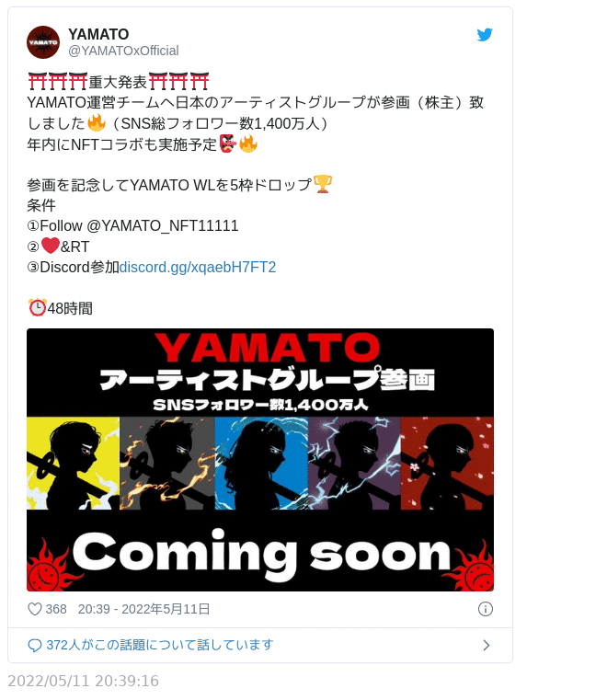607x700 pixels.
Task: Click the YAMATO display name
Action: pos(98,34)
